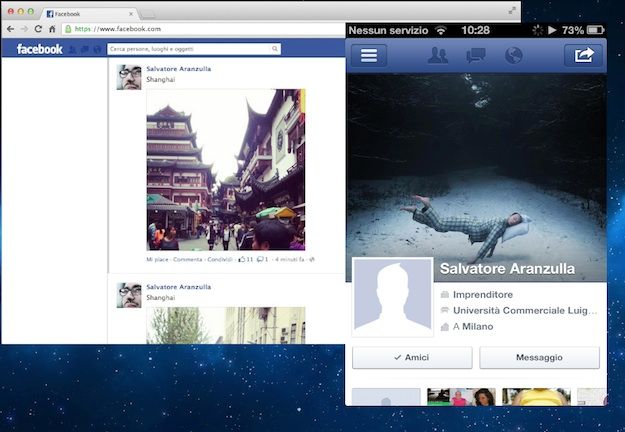Tap the yellow photo thumbnail in mobile profile
Image resolution: width=625 pixels, height=432 pixels.
[x=536, y=397]
